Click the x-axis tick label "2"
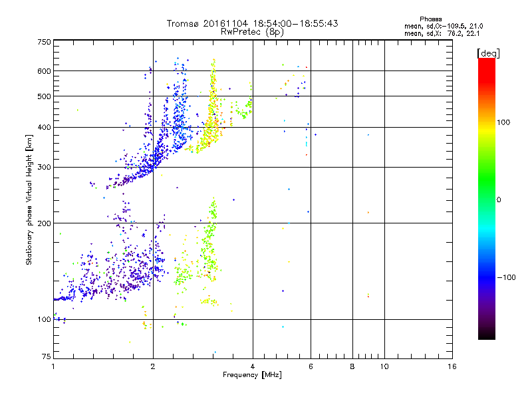The width and height of the screenshot is (532, 399). point(153,366)
